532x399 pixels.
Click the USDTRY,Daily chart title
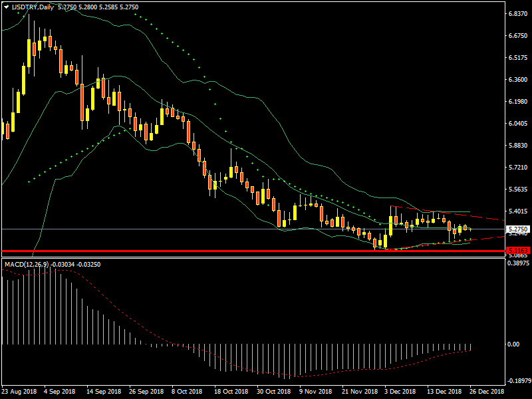pyautogui.click(x=33, y=7)
